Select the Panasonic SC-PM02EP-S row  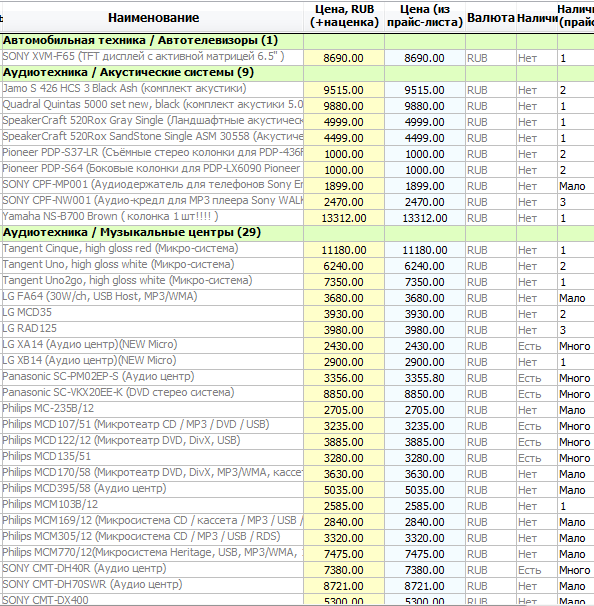click(297, 378)
